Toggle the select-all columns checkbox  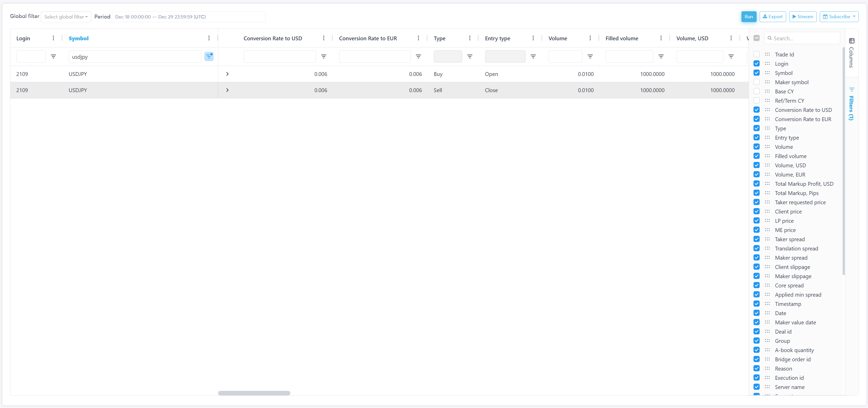point(757,38)
